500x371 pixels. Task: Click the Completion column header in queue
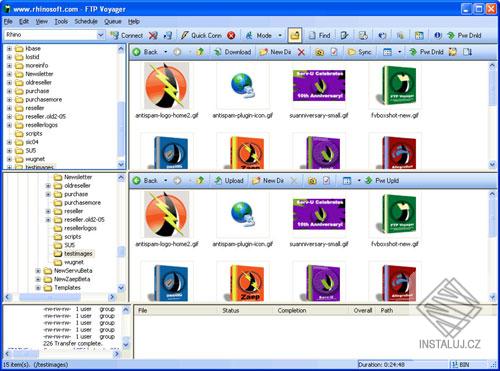[292, 311]
